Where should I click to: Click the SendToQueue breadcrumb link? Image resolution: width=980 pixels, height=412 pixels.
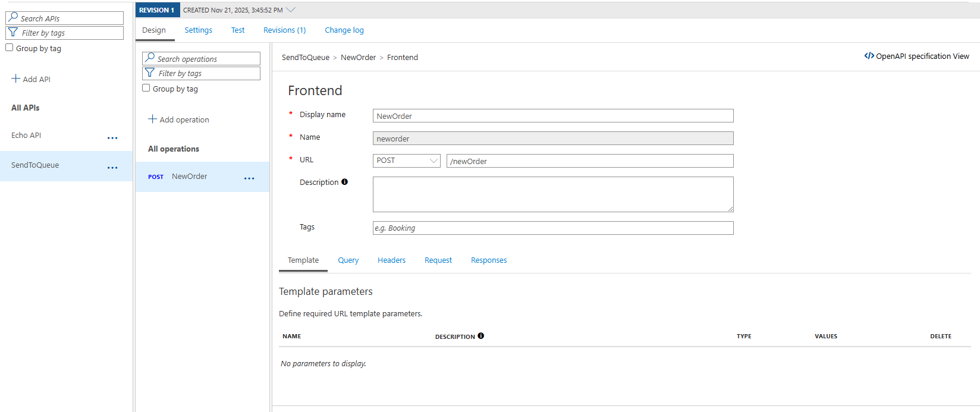click(x=305, y=58)
